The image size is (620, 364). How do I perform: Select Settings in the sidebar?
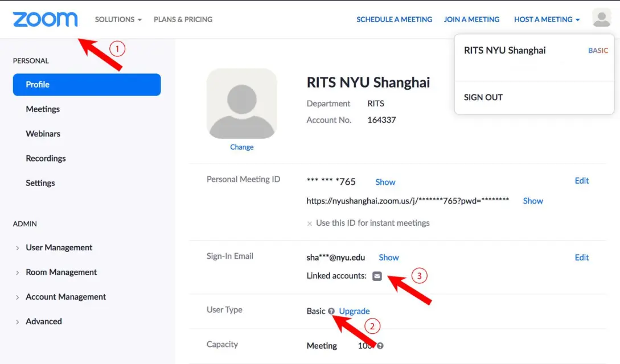pyautogui.click(x=40, y=183)
